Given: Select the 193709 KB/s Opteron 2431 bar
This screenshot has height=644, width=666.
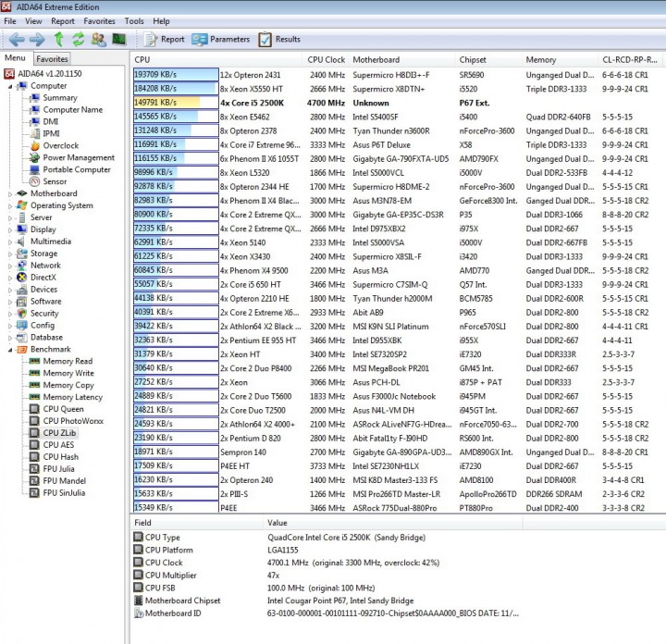Looking at the screenshot, I should (x=176, y=74).
